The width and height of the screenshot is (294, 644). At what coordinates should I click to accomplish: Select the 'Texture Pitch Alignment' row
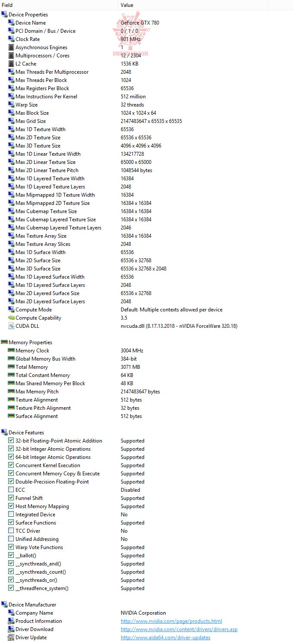(147, 408)
